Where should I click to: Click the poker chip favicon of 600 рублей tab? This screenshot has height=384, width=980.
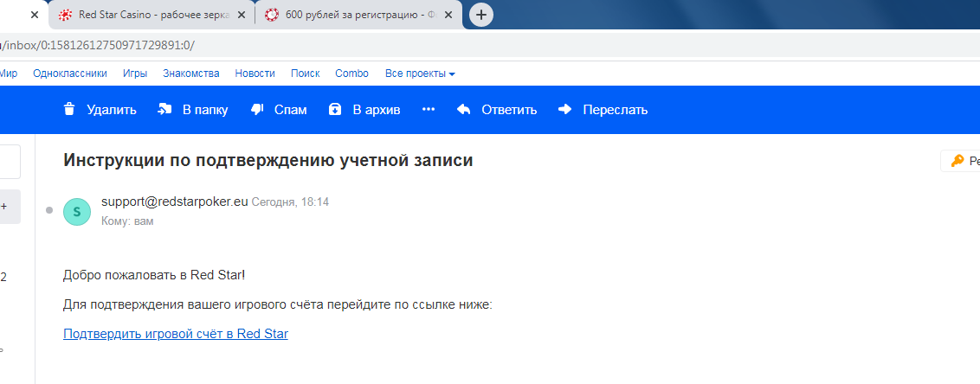[271, 15]
